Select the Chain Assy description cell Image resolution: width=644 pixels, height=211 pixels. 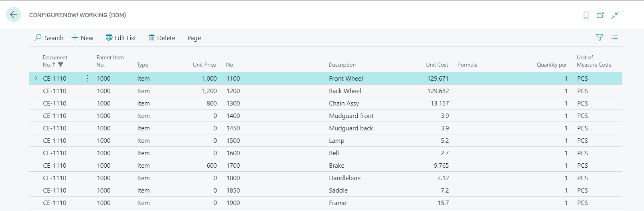point(344,103)
